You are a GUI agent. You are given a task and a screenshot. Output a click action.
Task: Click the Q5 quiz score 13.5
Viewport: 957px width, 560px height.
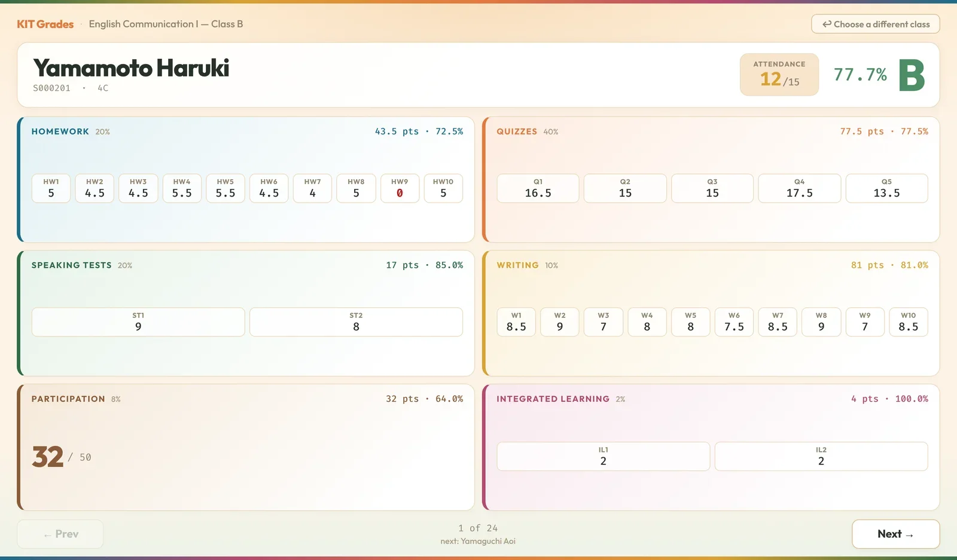coord(886,188)
